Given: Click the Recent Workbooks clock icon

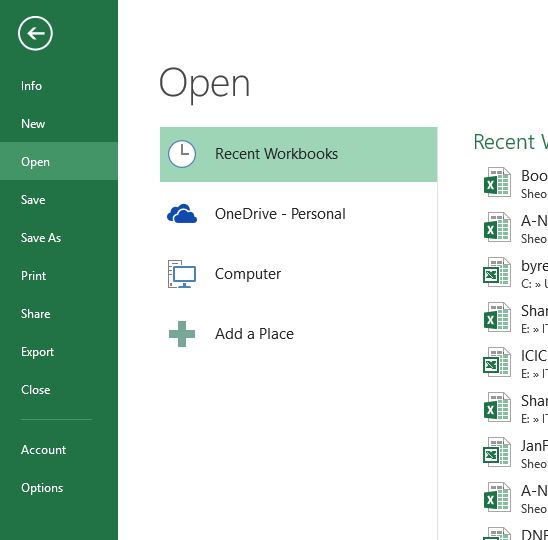Looking at the screenshot, I should click(x=182, y=154).
